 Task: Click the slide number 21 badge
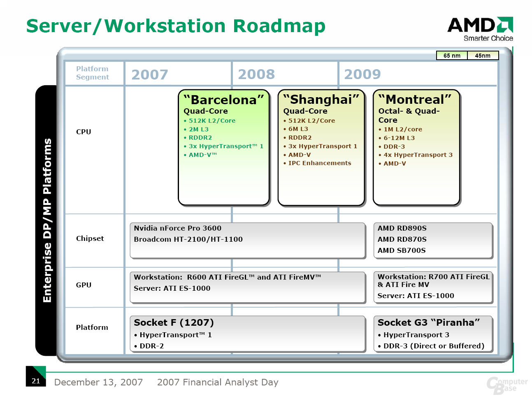[x=36, y=380]
